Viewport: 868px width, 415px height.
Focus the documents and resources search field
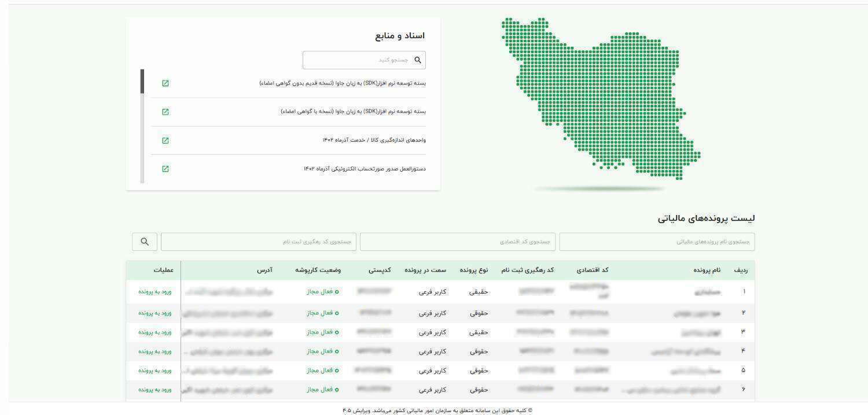click(x=364, y=60)
